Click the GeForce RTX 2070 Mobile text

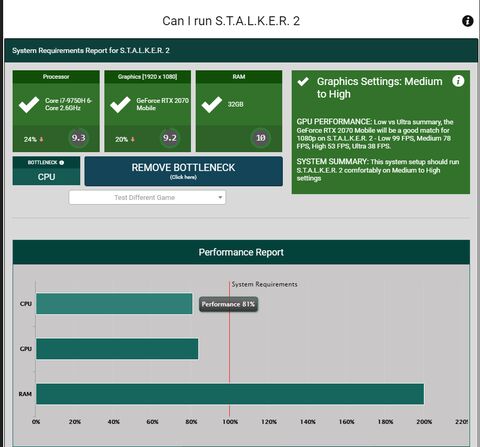coord(162,104)
